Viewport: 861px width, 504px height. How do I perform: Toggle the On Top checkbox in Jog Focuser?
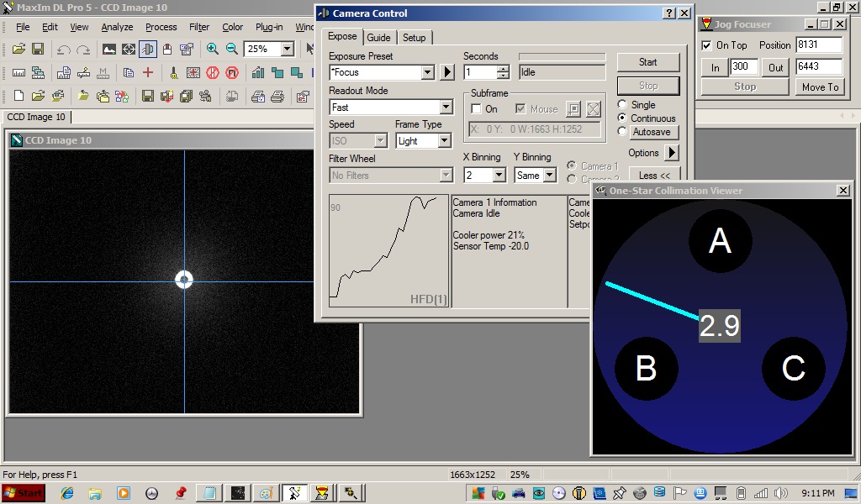click(x=707, y=45)
